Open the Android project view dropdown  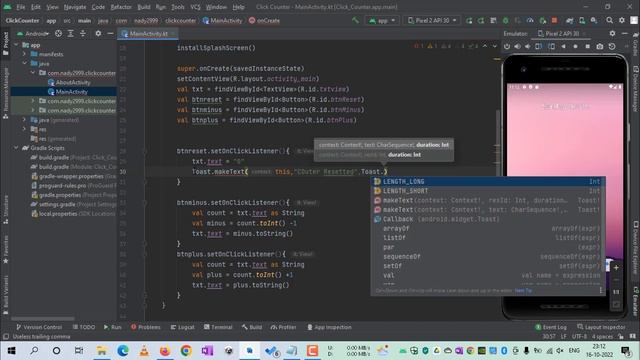[33, 33]
